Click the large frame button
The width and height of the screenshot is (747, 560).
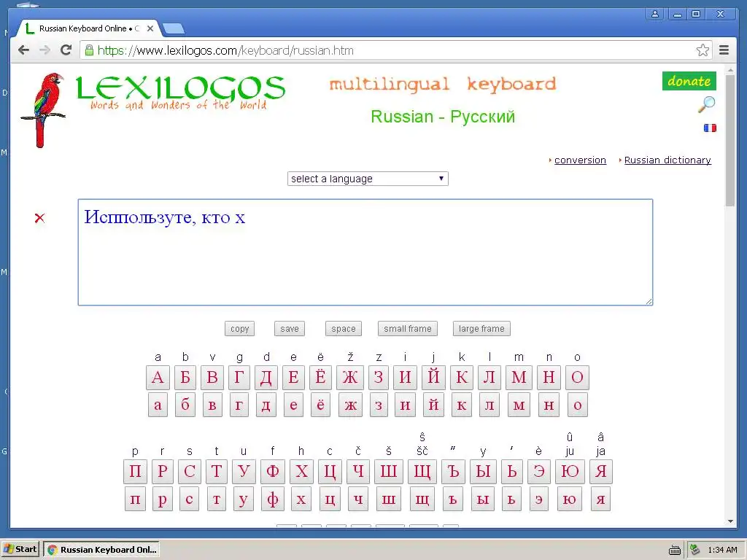(x=481, y=329)
